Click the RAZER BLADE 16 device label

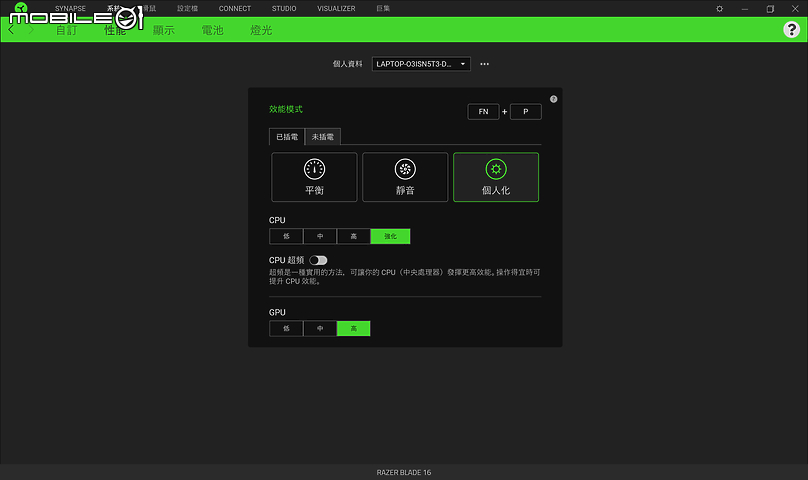[x=403, y=472]
